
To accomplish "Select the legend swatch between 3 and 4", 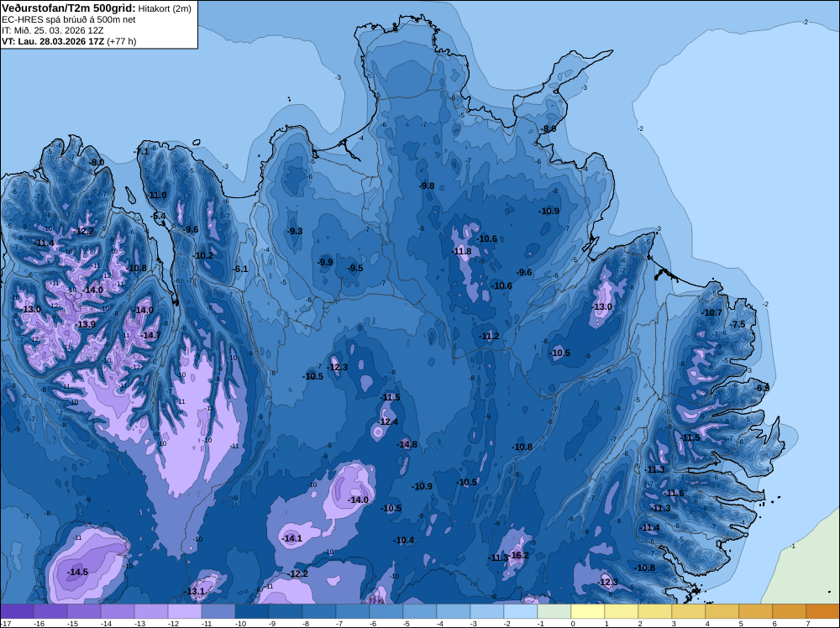I will (689, 611).
